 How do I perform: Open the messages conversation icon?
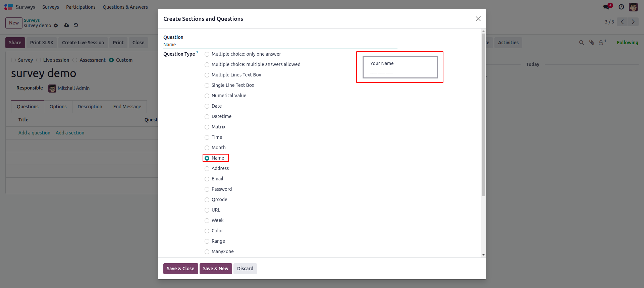606,7
